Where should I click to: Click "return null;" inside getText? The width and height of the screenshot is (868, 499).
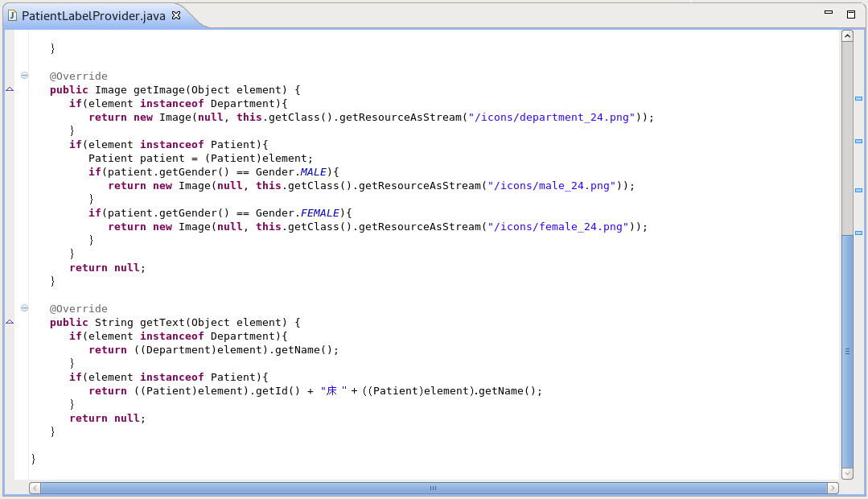[x=107, y=419]
